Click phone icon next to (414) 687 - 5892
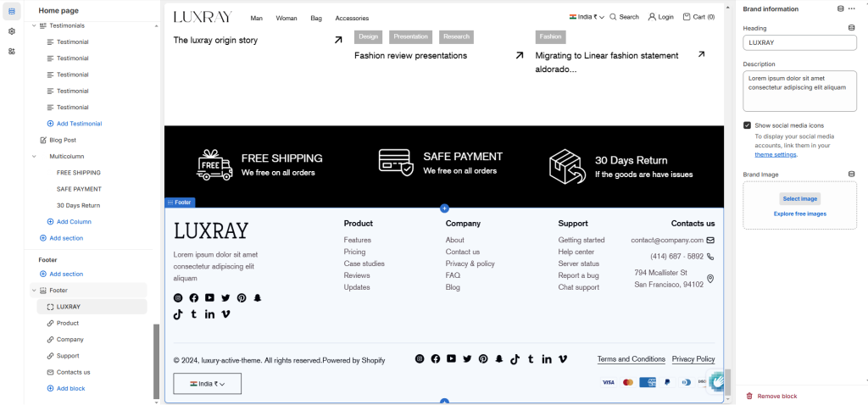This screenshot has width=868, height=405. 710,257
